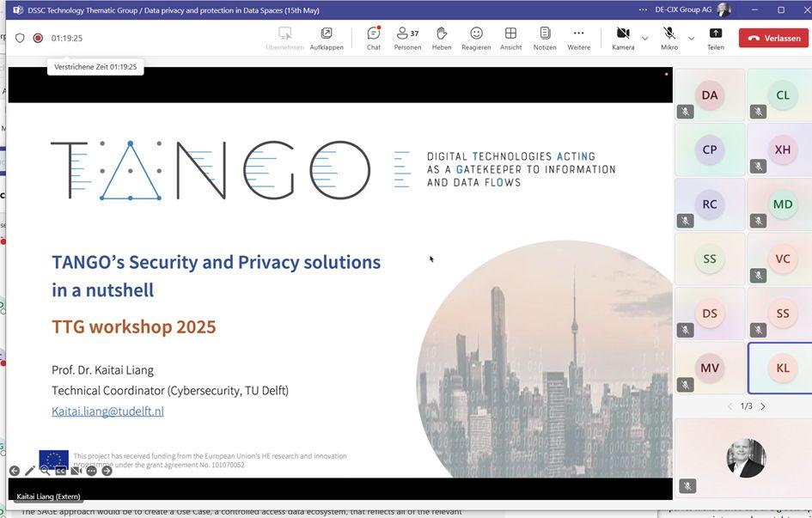Select the slide pen annotation tool
This screenshot has height=518, width=812.
[x=30, y=471]
